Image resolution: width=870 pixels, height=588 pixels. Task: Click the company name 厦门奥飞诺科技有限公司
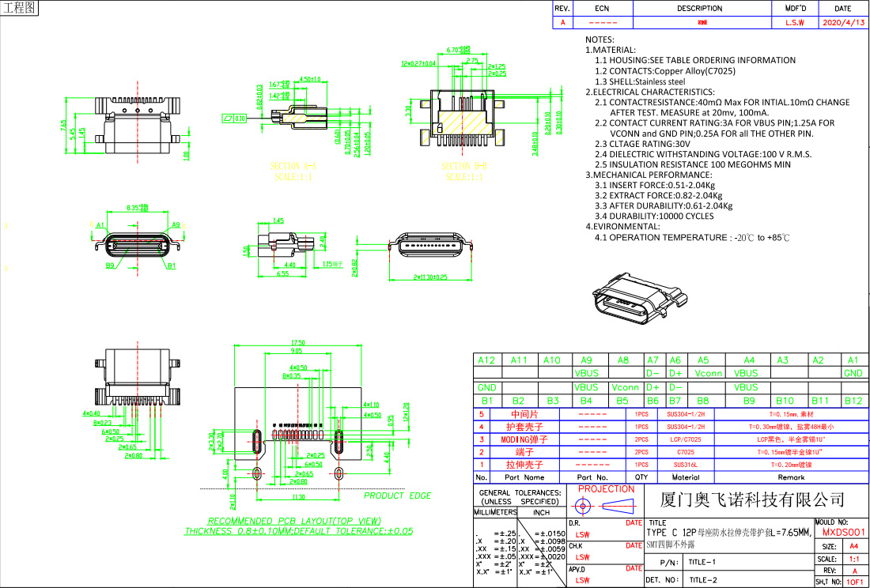(x=752, y=499)
